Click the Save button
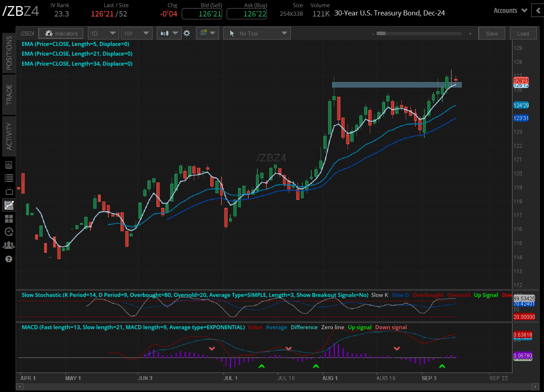544x392 pixels. (492, 33)
